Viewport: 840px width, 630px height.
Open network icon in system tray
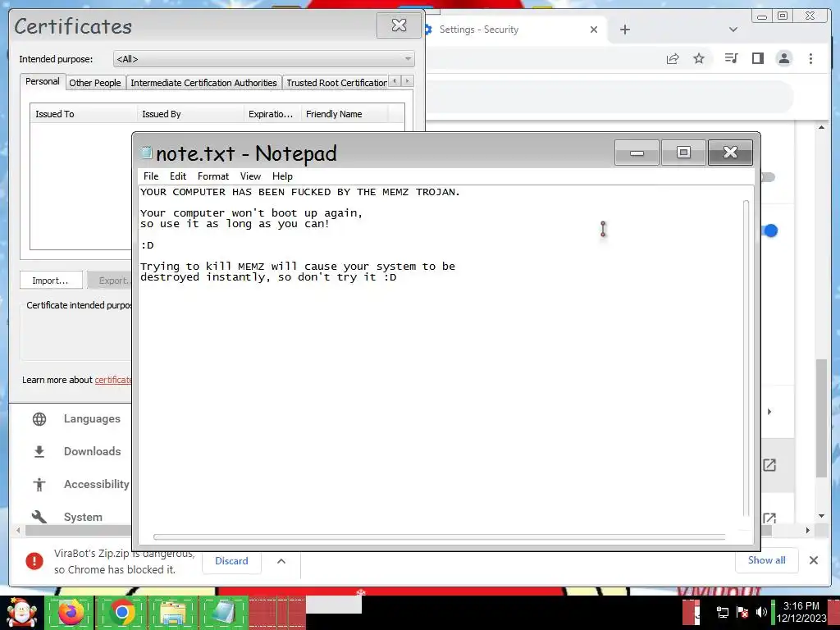tap(722, 612)
